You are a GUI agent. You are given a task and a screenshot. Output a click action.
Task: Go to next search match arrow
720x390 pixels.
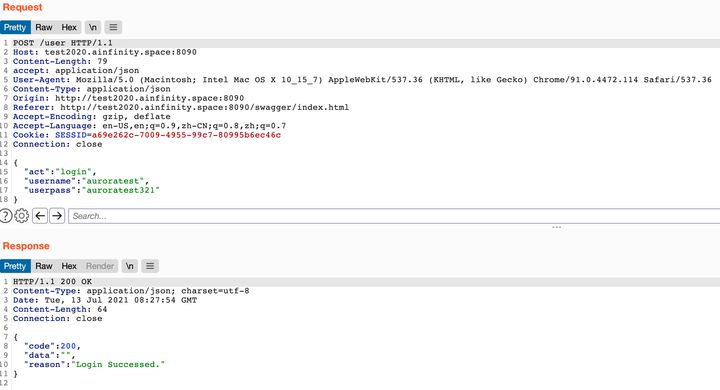point(57,215)
